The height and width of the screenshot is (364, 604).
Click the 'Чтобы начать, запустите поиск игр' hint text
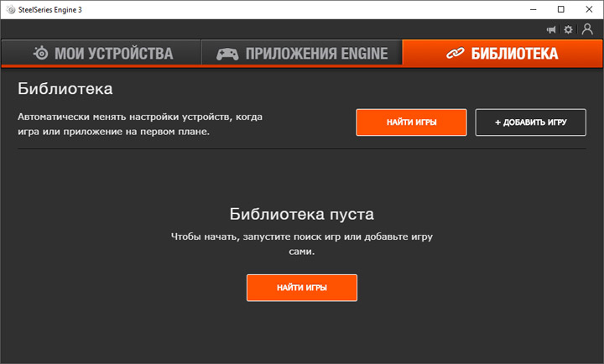(302, 244)
